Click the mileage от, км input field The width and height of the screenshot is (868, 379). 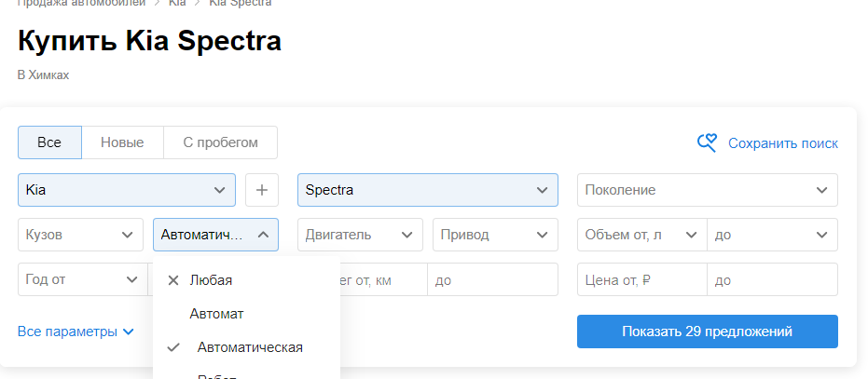pyautogui.click(x=383, y=279)
